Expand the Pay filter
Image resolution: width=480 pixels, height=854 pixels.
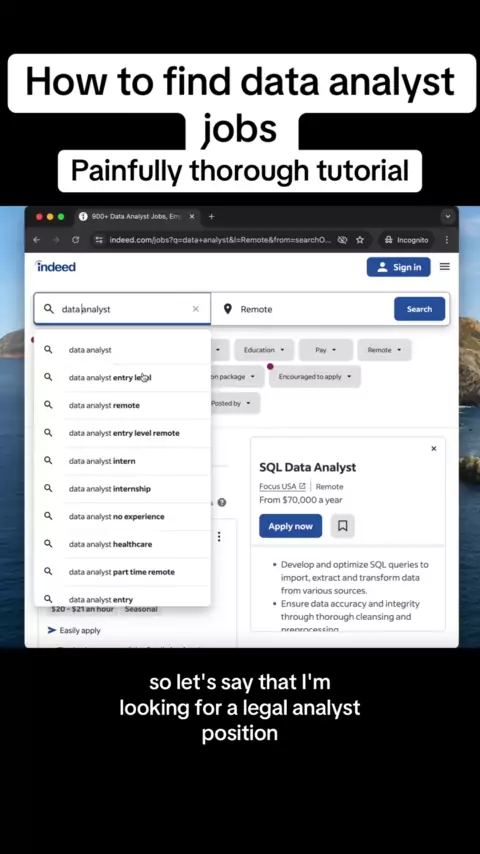[x=325, y=350]
